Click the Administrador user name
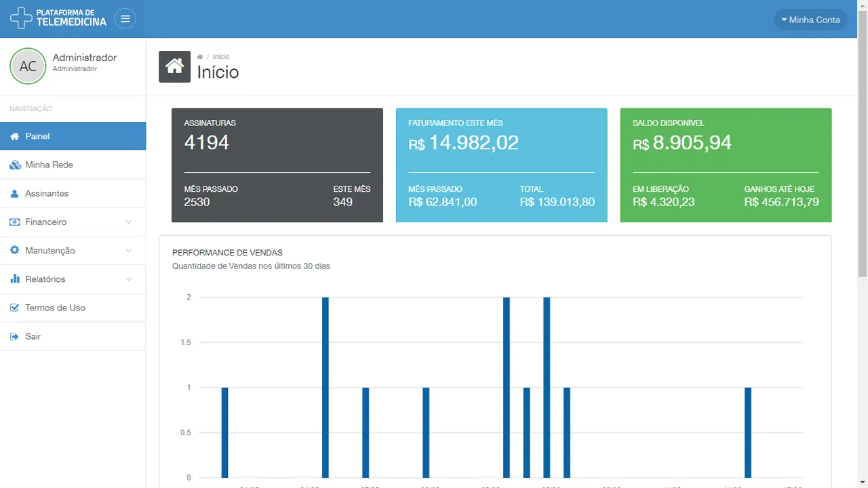 tap(85, 58)
